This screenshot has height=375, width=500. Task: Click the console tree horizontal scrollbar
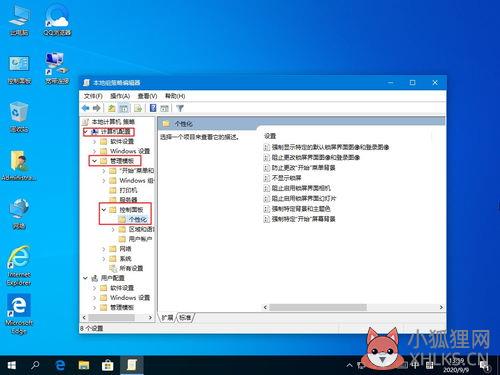(x=111, y=318)
